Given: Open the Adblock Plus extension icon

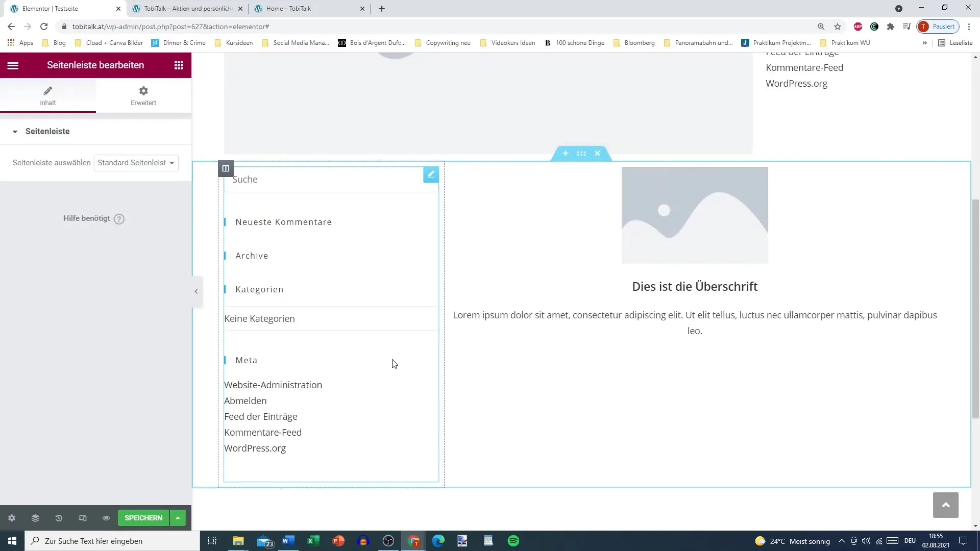Looking at the screenshot, I should [858, 27].
